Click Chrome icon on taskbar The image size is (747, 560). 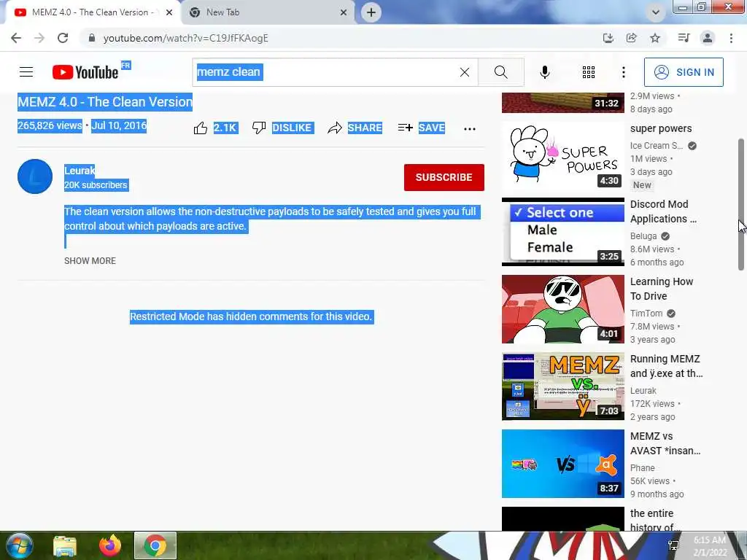pos(155,545)
